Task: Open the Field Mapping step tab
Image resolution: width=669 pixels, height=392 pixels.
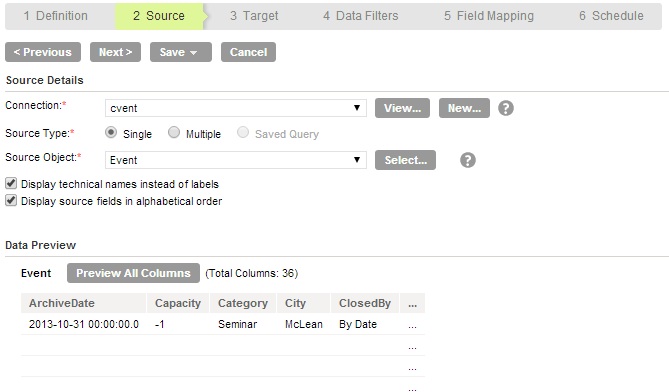Action: (x=489, y=16)
